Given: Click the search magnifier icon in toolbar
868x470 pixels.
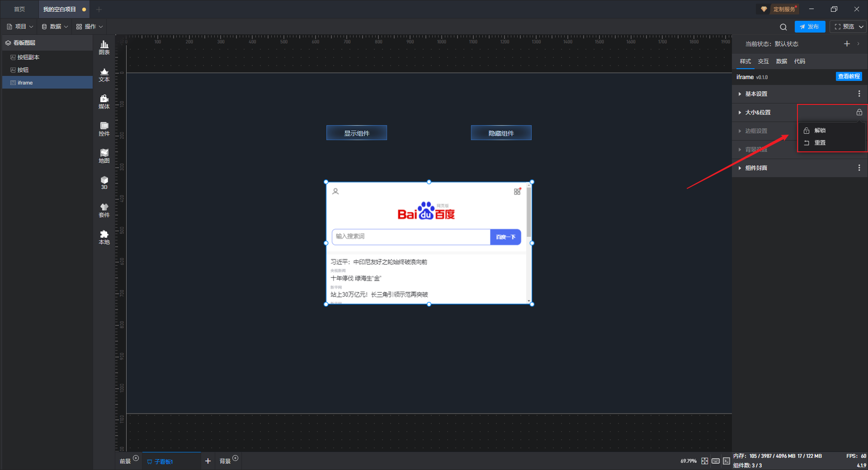Looking at the screenshot, I should coord(783,27).
